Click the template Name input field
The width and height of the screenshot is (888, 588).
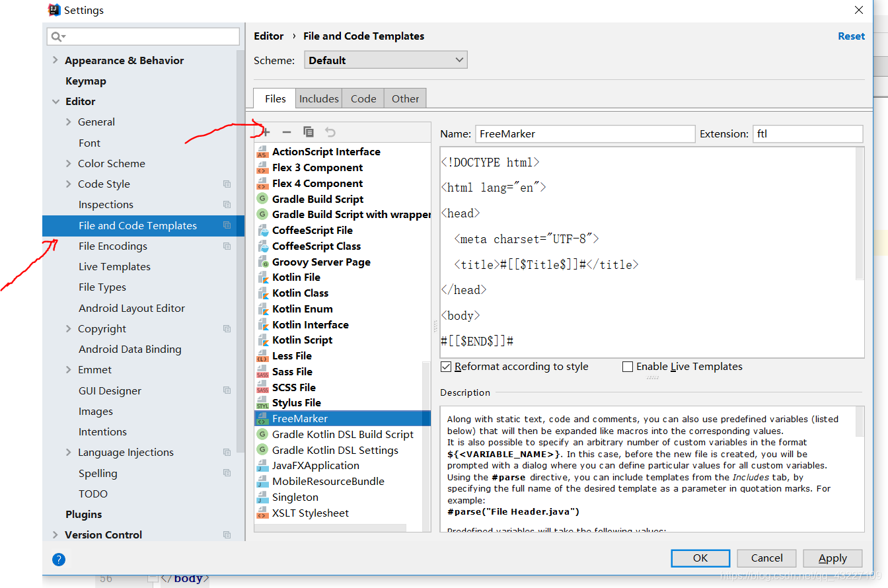(x=585, y=133)
